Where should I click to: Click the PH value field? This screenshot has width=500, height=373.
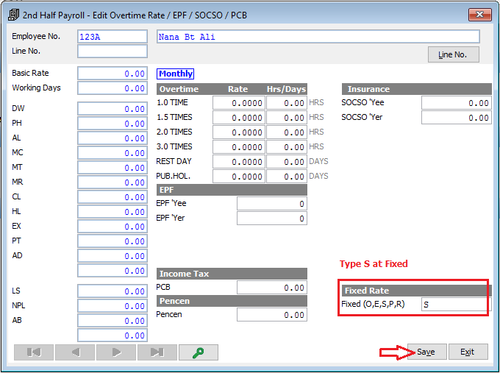(x=112, y=123)
